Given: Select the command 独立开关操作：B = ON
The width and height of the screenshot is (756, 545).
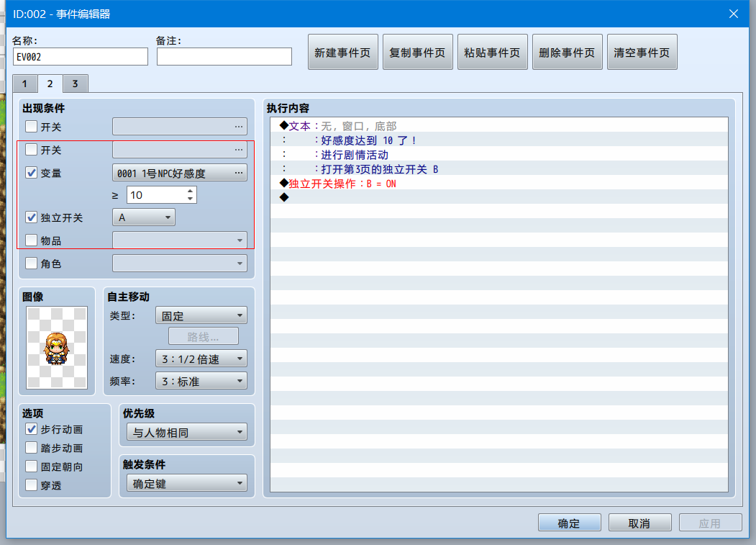Looking at the screenshot, I should coord(499,184).
